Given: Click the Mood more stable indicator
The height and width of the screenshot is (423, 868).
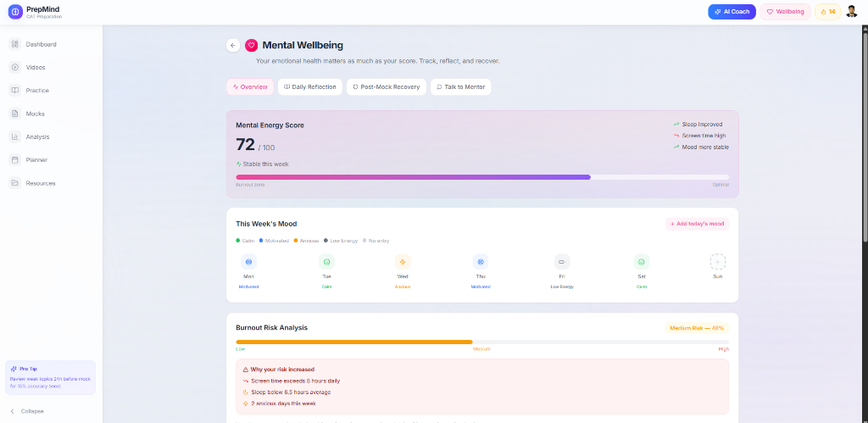Looking at the screenshot, I should click(x=701, y=147).
